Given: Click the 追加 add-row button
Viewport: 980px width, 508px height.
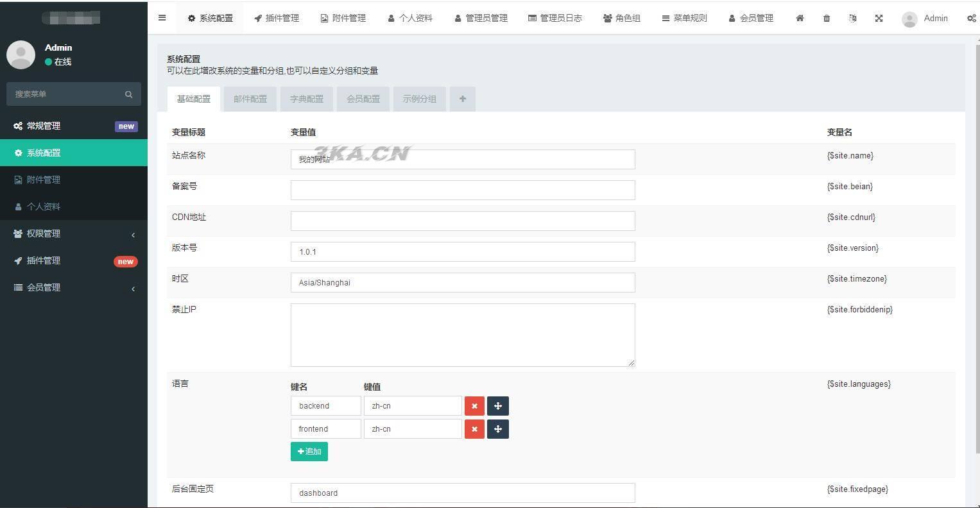Looking at the screenshot, I should 309,452.
